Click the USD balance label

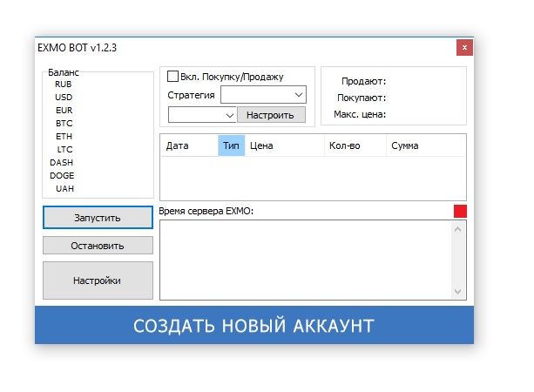(x=64, y=97)
